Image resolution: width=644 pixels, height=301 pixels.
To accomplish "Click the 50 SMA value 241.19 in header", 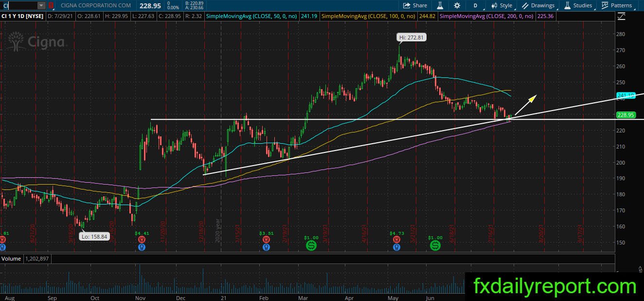I will click(x=308, y=16).
